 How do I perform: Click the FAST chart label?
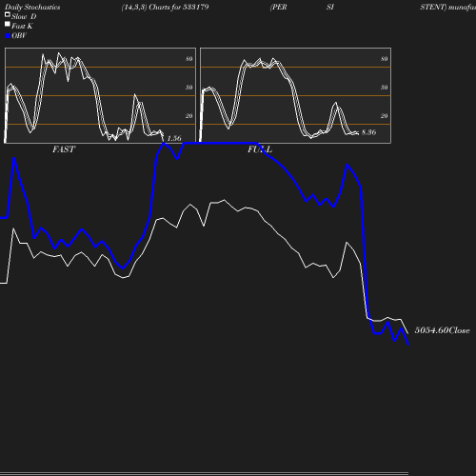point(64,149)
